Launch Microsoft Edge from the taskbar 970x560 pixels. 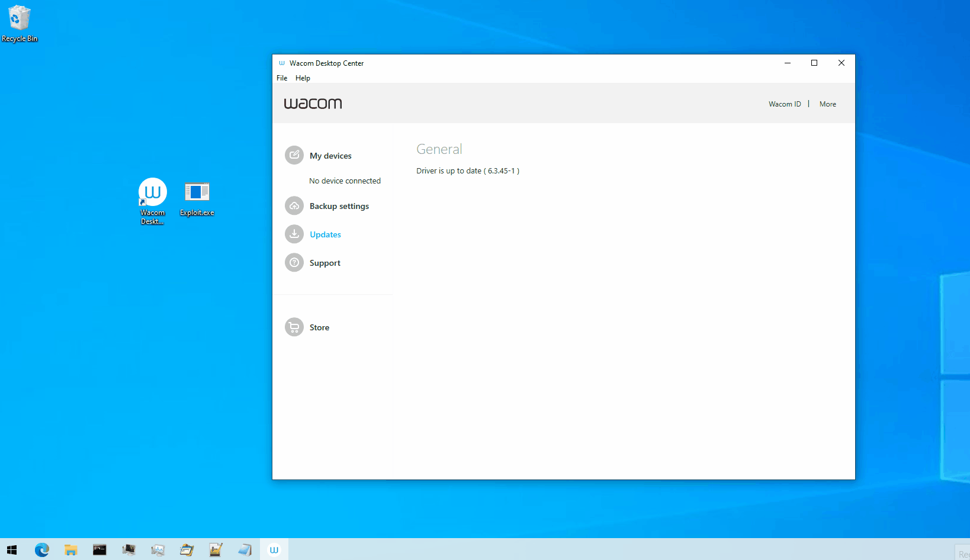(x=42, y=550)
